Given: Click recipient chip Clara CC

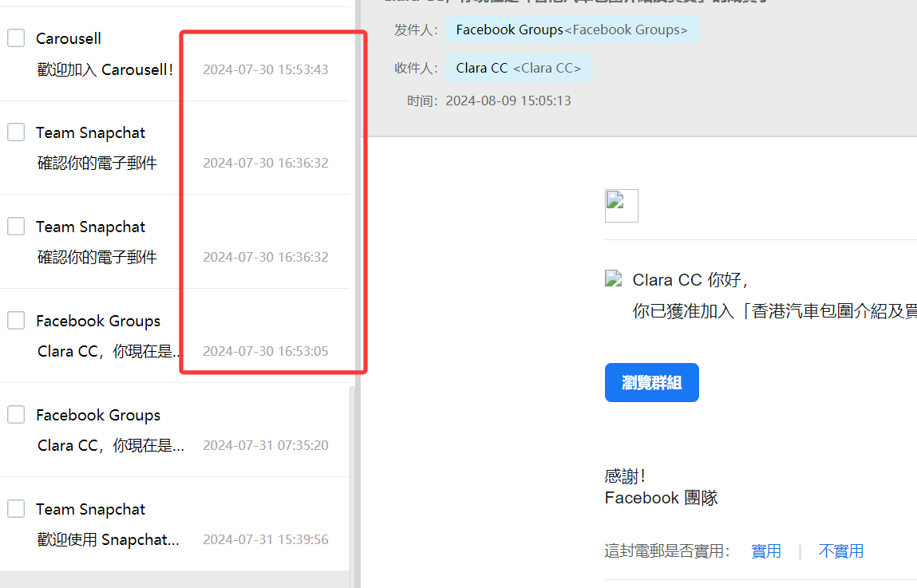Looking at the screenshot, I should pyautogui.click(x=519, y=68).
